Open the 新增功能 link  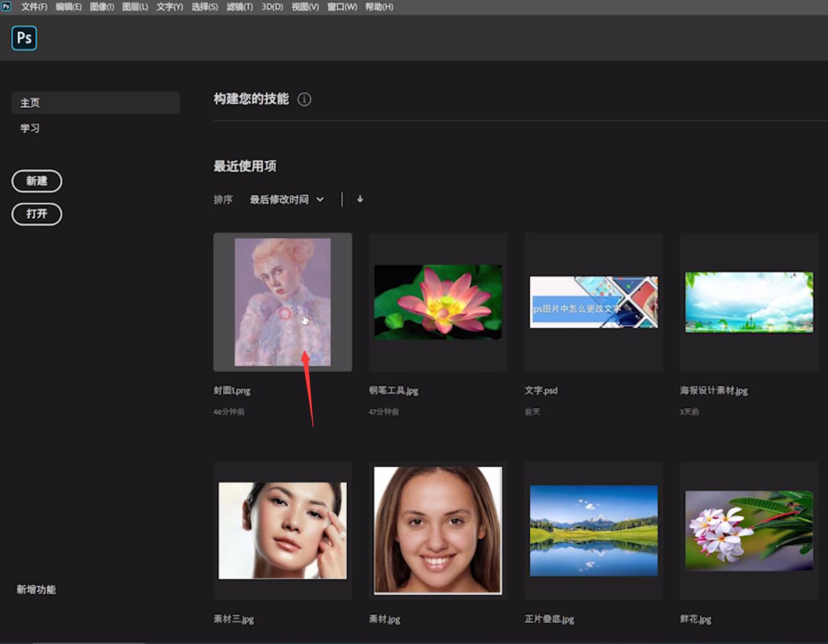(x=36, y=589)
